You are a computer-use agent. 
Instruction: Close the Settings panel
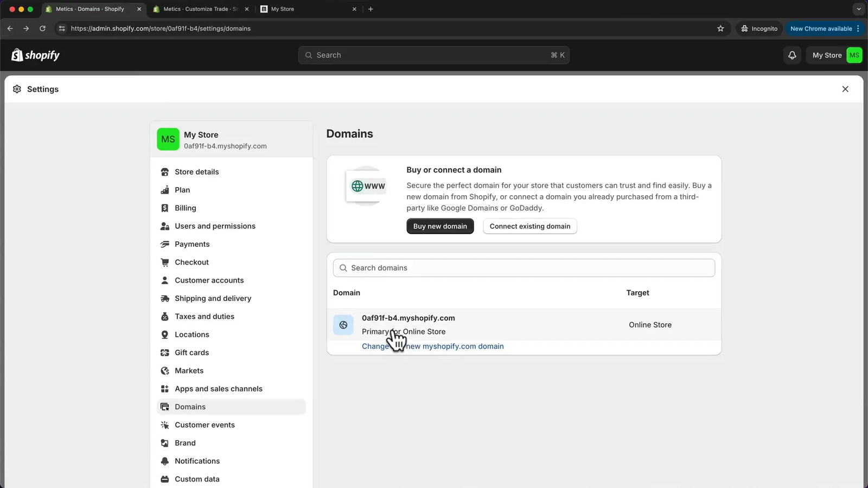[x=845, y=89]
